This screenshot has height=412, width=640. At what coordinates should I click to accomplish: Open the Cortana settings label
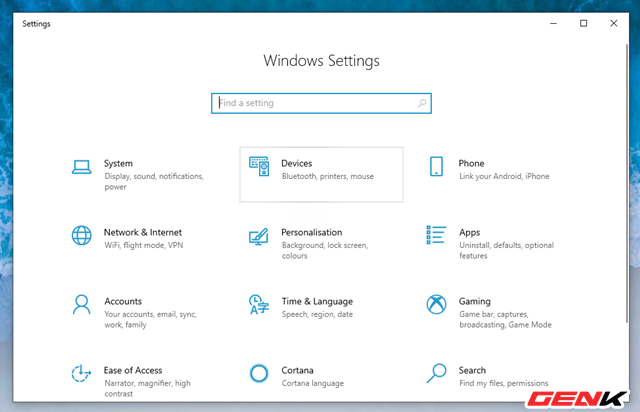(x=297, y=370)
